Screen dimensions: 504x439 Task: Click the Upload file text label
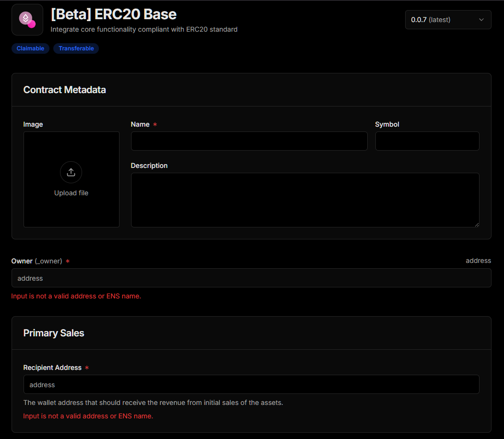coord(71,193)
